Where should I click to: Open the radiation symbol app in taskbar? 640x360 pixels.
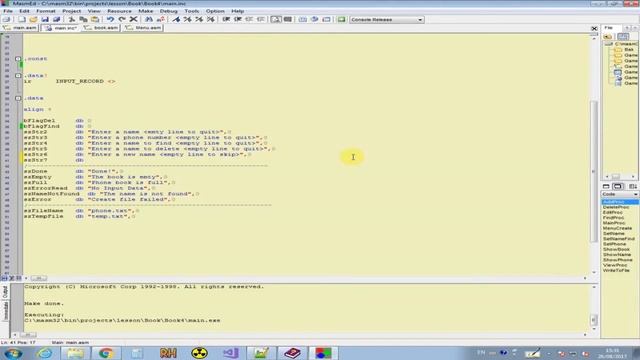199,353
